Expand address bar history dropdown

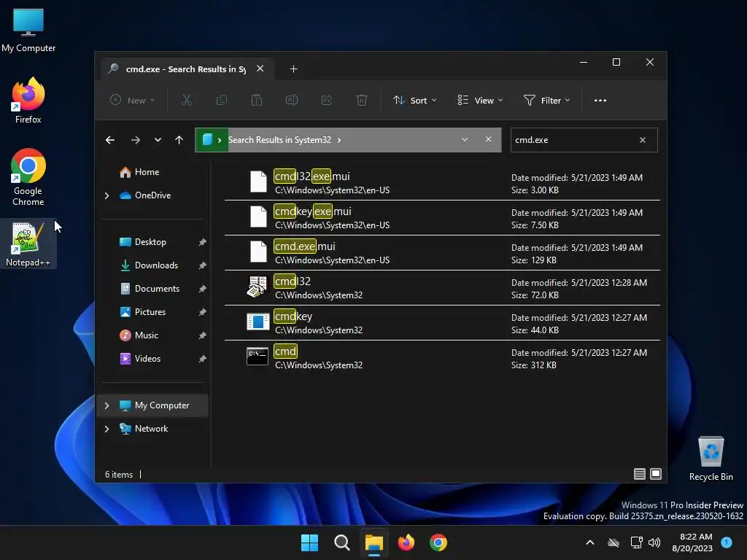[x=465, y=139]
